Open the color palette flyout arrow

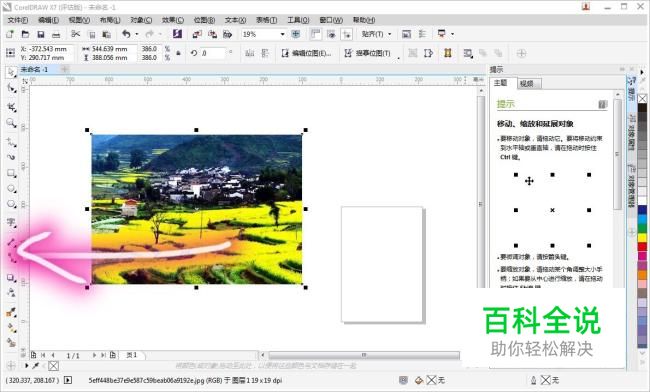click(642, 72)
